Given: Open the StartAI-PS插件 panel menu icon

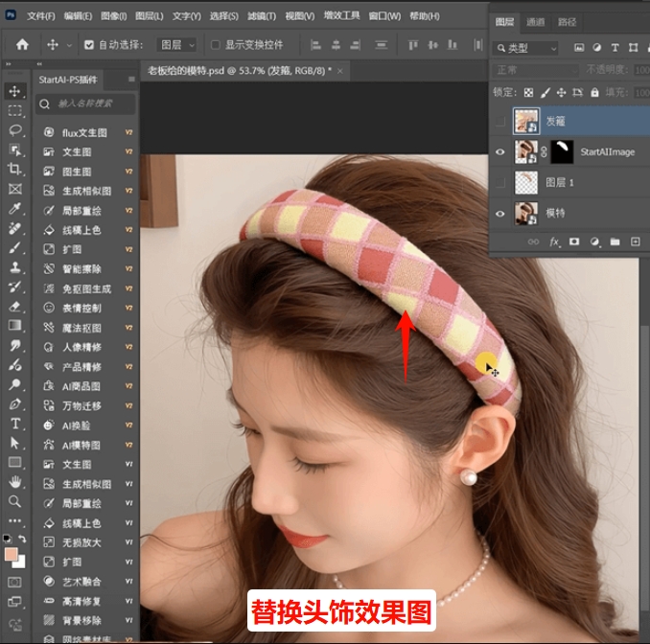Looking at the screenshot, I should [x=131, y=80].
